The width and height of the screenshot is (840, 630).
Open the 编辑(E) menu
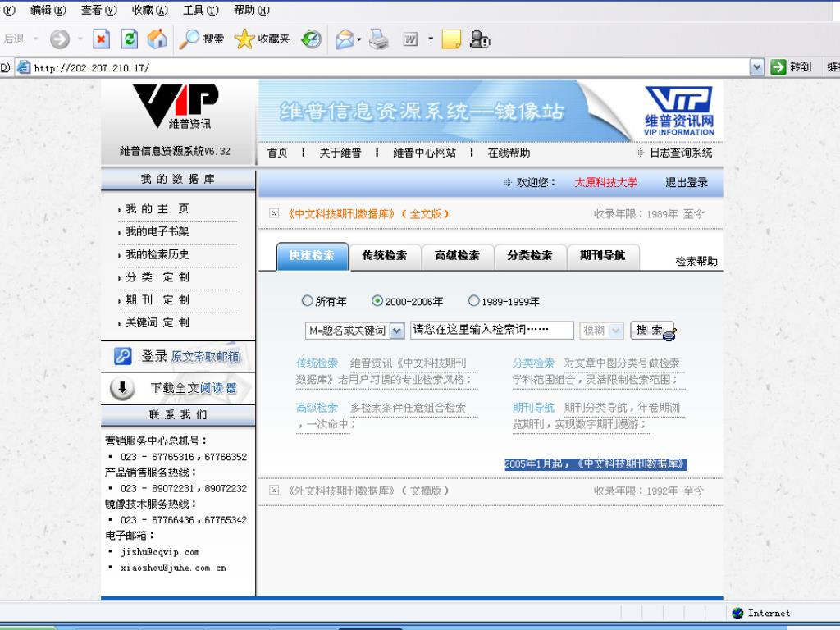(48, 10)
